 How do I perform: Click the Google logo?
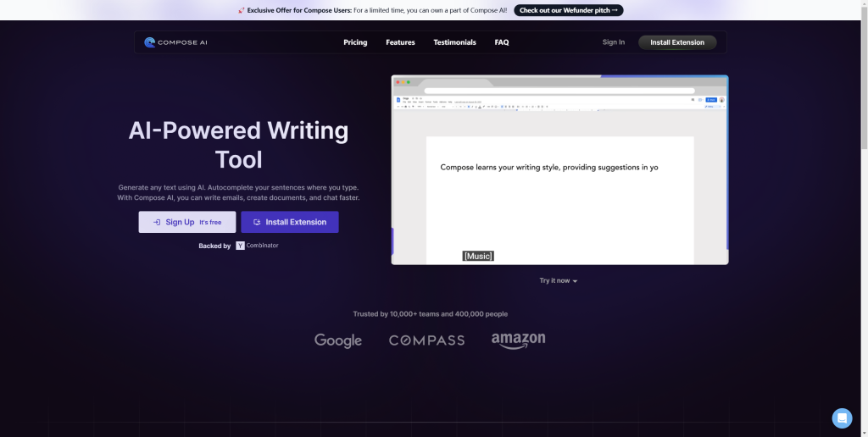[x=338, y=340]
